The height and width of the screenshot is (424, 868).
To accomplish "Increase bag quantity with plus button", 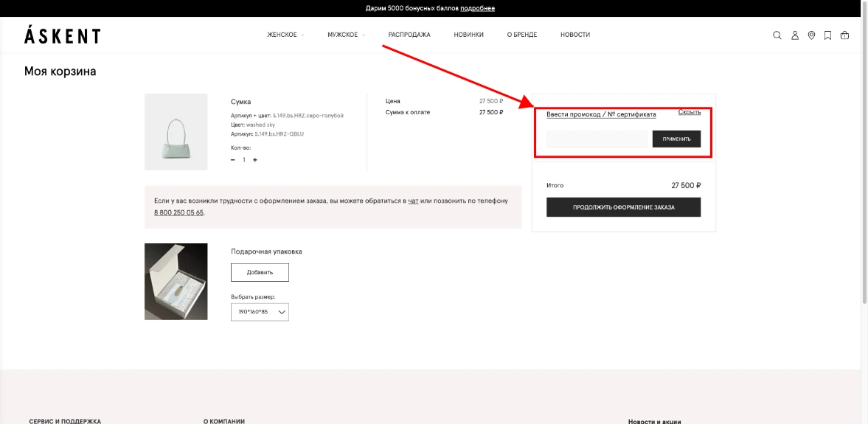I will coord(255,160).
